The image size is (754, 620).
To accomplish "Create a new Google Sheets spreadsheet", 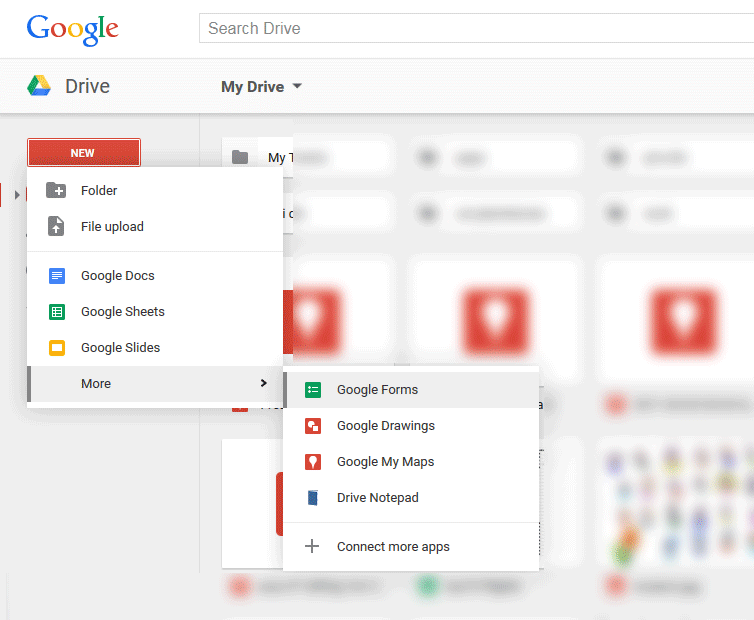I will 155,312.
